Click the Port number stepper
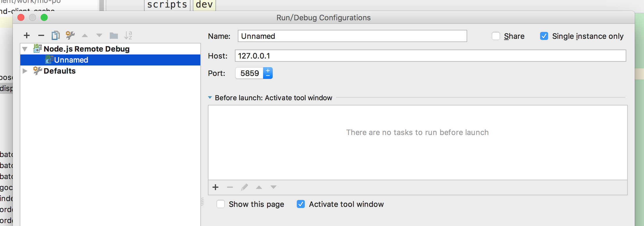This screenshot has height=226, width=644. click(x=268, y=73)
